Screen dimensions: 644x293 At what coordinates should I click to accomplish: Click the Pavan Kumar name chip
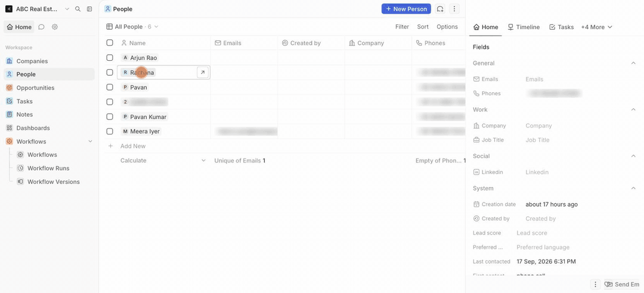pyautogui.click(x=144, y=117)
